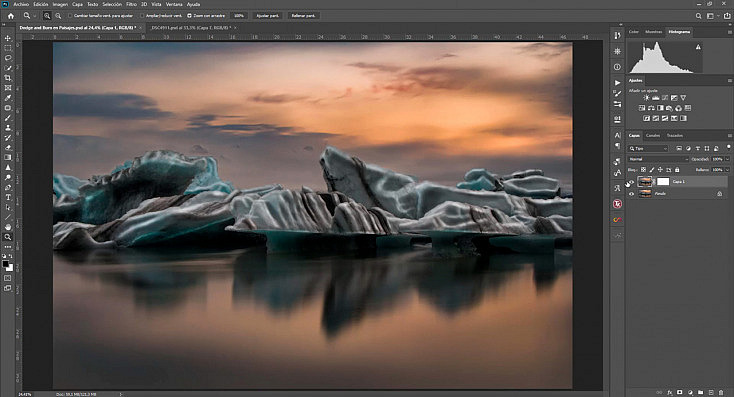Select the Lasso tool
The image size is (734, 397).
(7, 58)
